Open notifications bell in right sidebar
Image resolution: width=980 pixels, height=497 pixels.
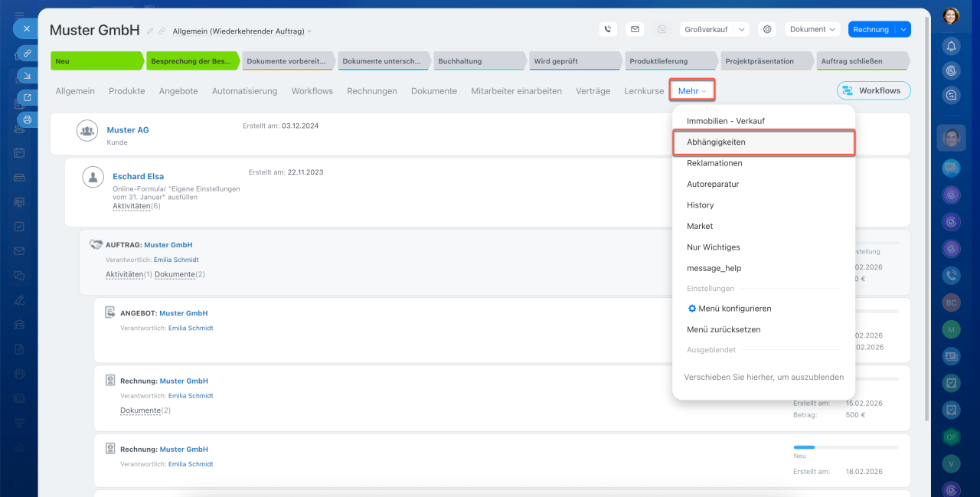pos(951,46)
